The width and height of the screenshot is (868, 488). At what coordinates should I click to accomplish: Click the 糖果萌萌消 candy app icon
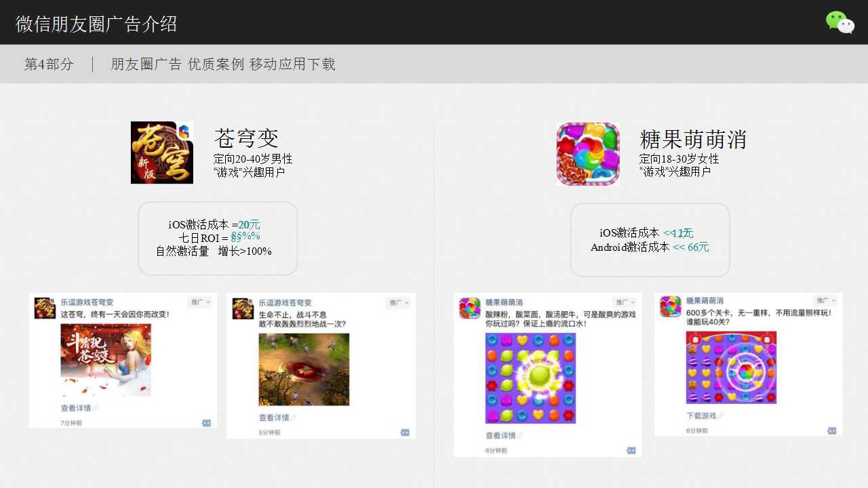pyautogui.click(x=588, y=154)
